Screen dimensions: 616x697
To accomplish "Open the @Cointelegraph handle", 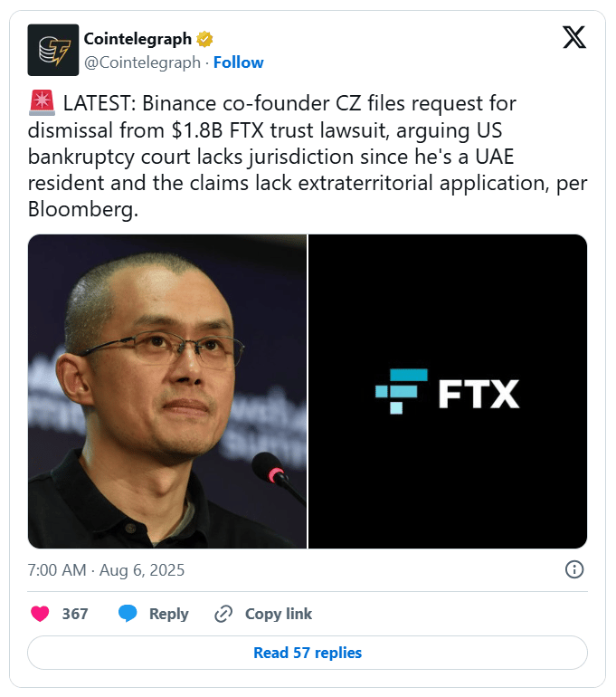I will [x=142, y=62].
